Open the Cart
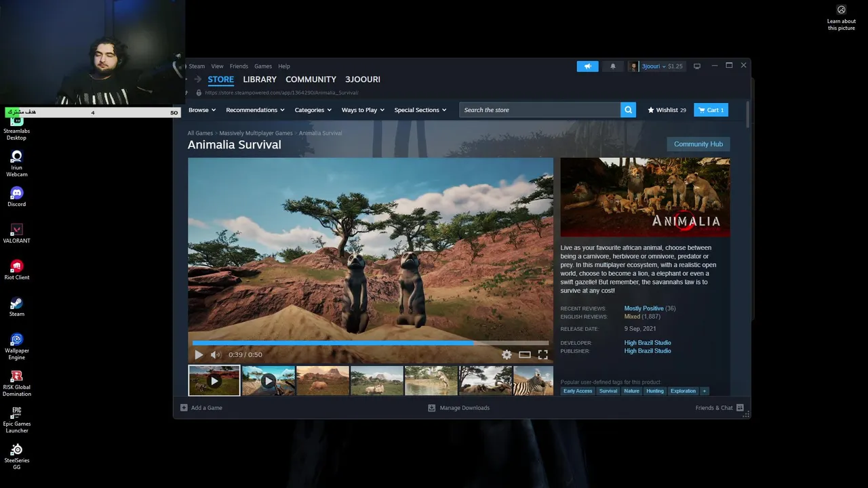 [x=711, y=110]
